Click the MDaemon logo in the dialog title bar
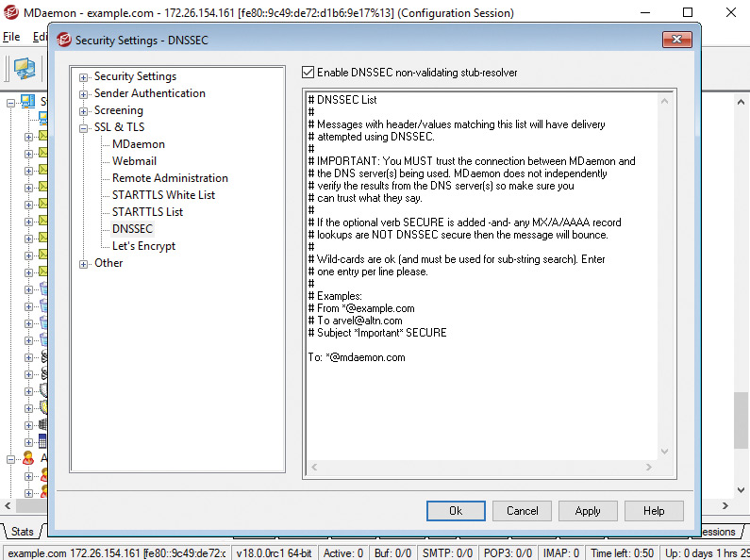The width and height of the screenshot is (750, 560). 64,40
